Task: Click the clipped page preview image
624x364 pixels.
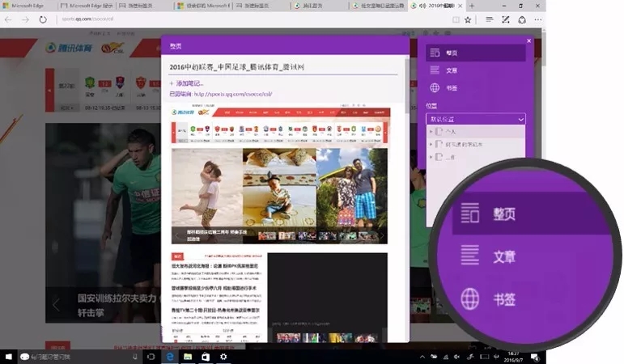Action: click(x=280, y=222)
